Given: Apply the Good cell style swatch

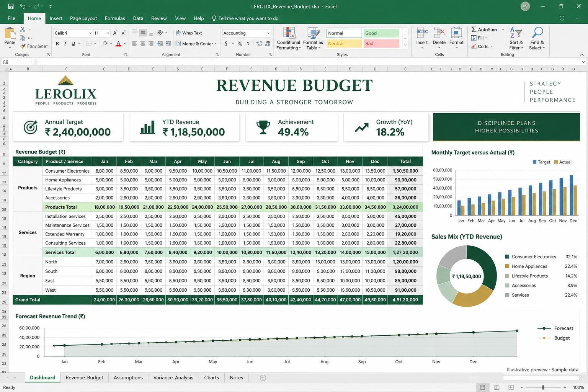Looking at the screenshot, I should pyautogui.click(x=382, y=33).
